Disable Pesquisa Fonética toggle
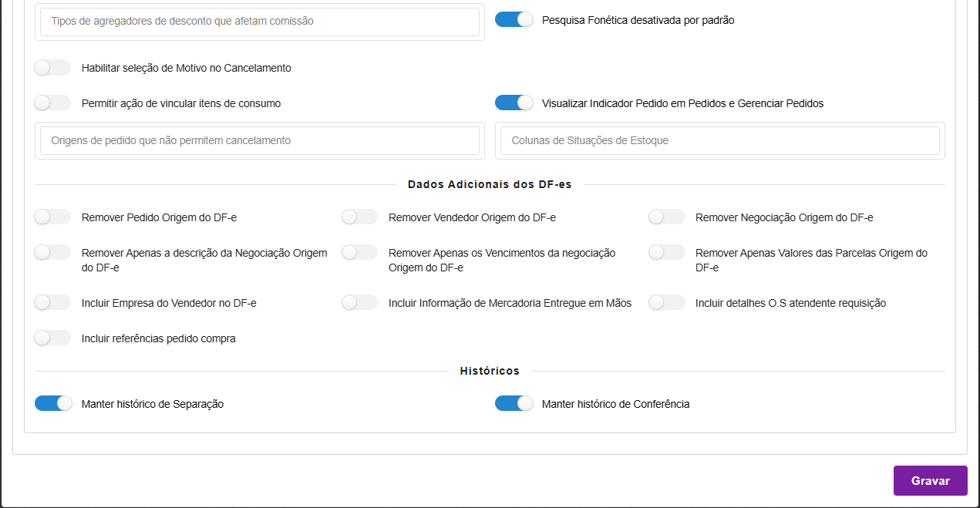This screenshot has height=508, width=980. (514, 20)
